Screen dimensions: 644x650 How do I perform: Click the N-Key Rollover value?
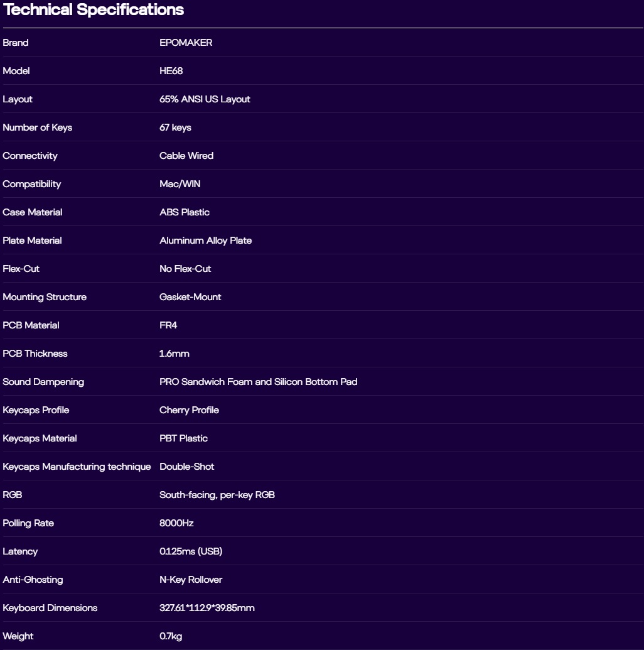(x=191, y=580)
